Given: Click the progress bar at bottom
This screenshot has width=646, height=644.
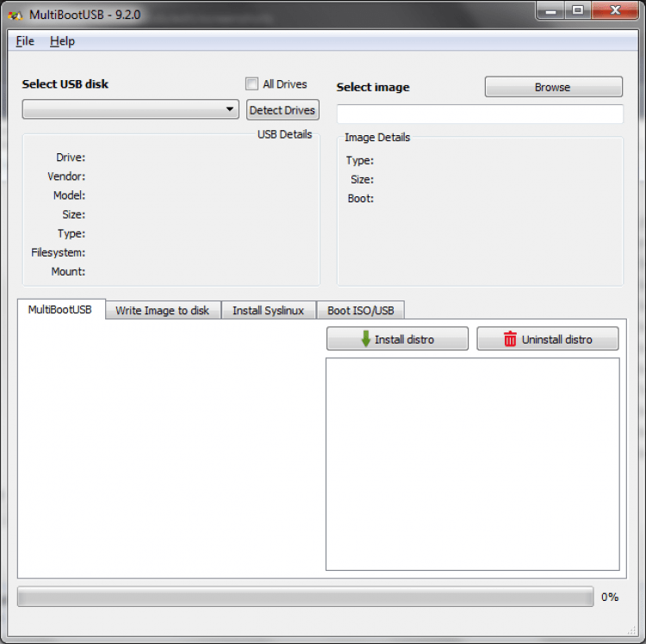Looking at the screenshot, I should pos(305,597).
